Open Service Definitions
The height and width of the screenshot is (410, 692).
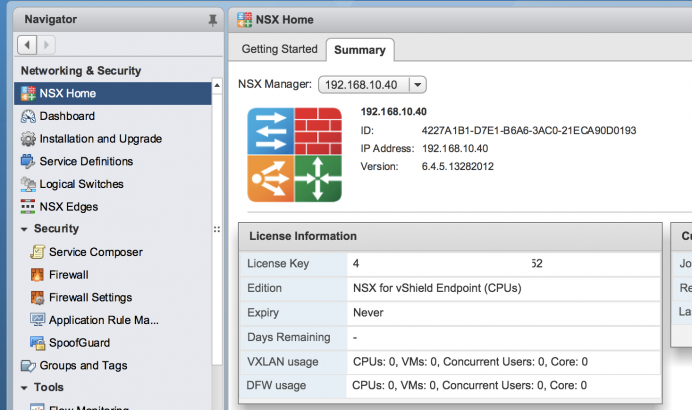point(86,161)
